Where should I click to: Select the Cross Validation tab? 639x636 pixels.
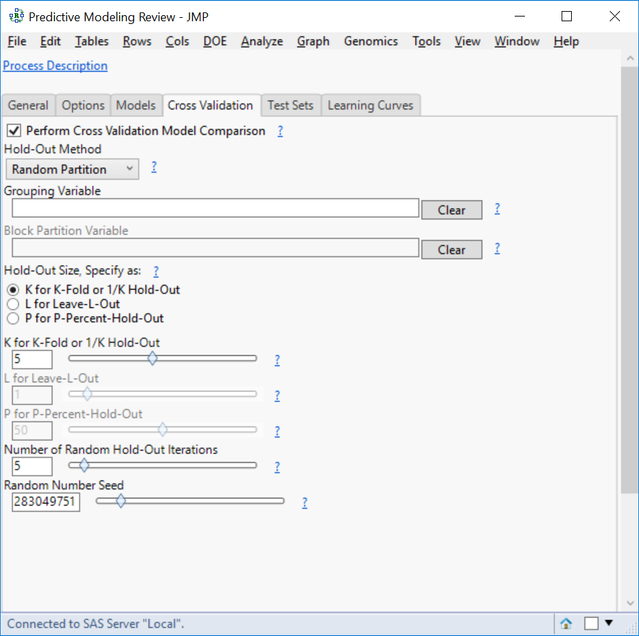tap(211, 106)
